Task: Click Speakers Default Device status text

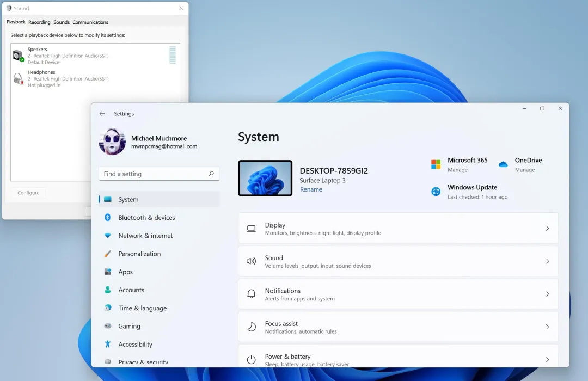Action: [x=43, y=62]
